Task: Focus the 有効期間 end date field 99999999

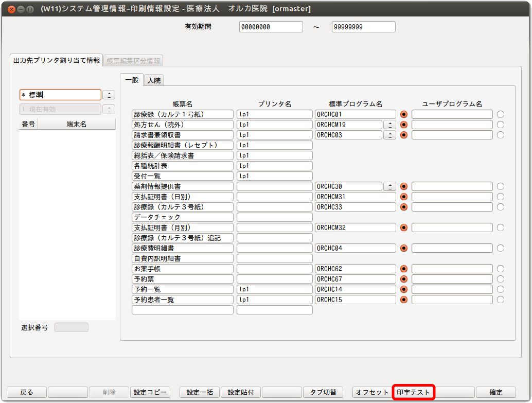Action: point(363,27)
